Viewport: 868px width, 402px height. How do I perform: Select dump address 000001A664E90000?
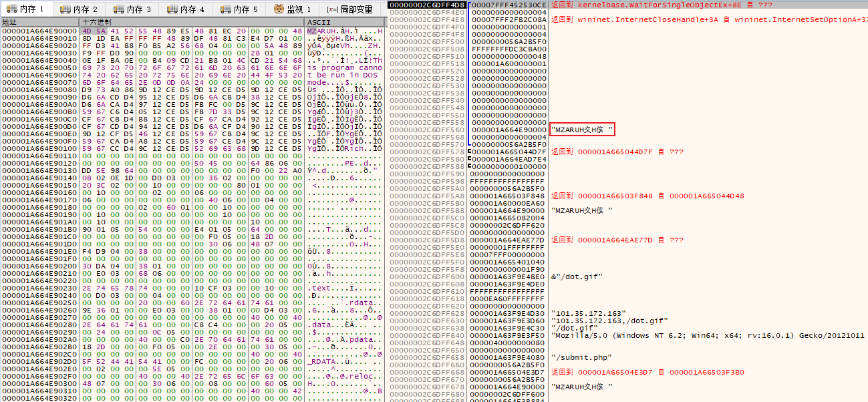(x=40, y=31)
